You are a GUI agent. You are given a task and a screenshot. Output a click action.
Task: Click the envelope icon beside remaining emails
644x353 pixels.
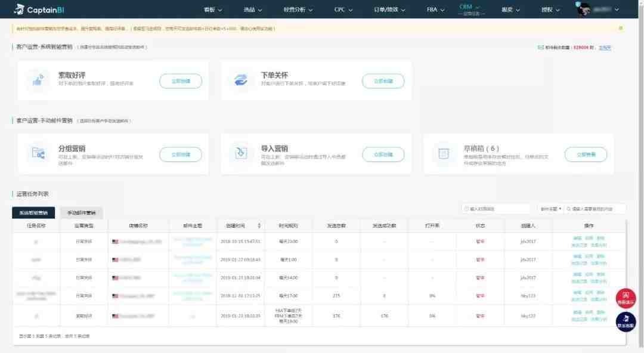coord(540,47)
